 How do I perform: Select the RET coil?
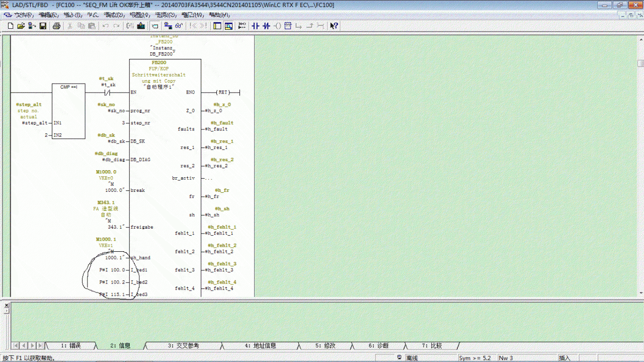(x=223, y=92)
